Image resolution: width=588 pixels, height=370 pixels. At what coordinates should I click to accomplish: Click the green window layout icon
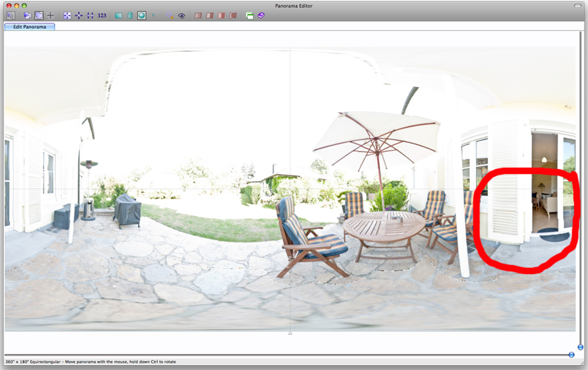click(x=249, y=15)
